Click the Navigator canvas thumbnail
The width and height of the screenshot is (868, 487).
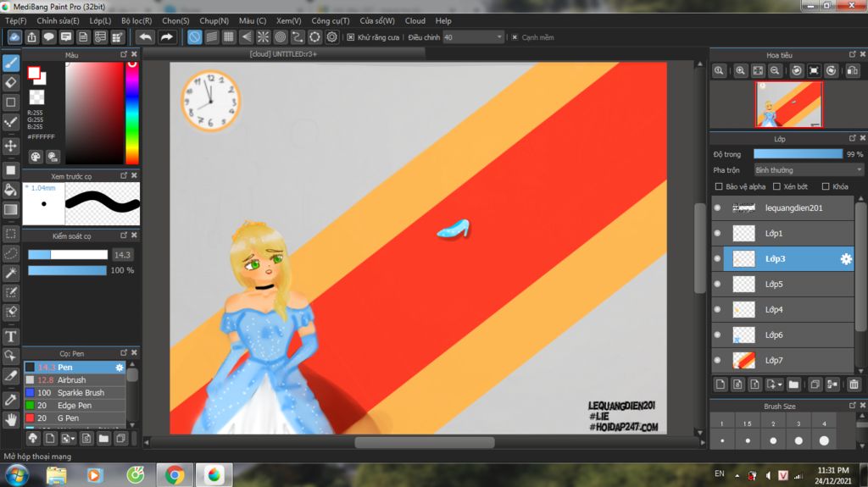click(x=788, y=104)
